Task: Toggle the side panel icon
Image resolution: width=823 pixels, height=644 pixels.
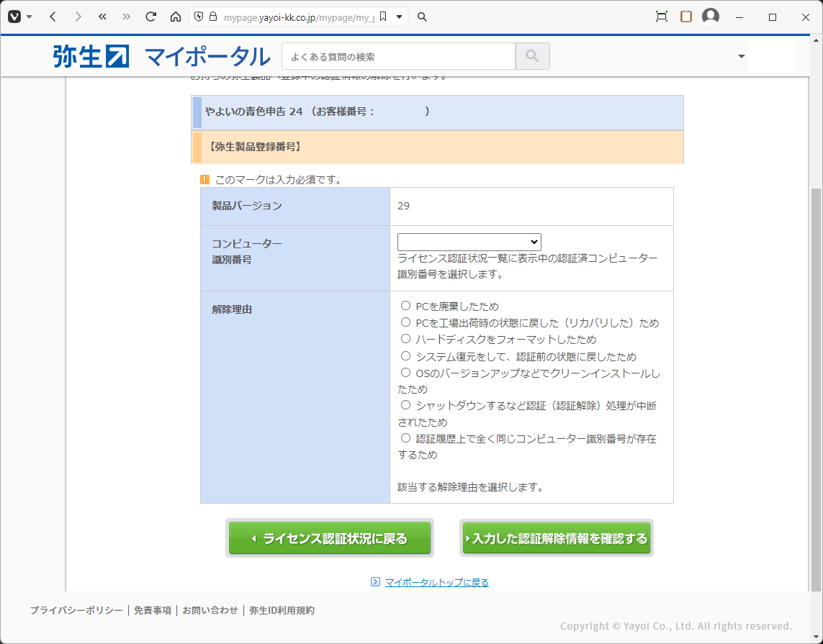Action: tap(686, 17)
